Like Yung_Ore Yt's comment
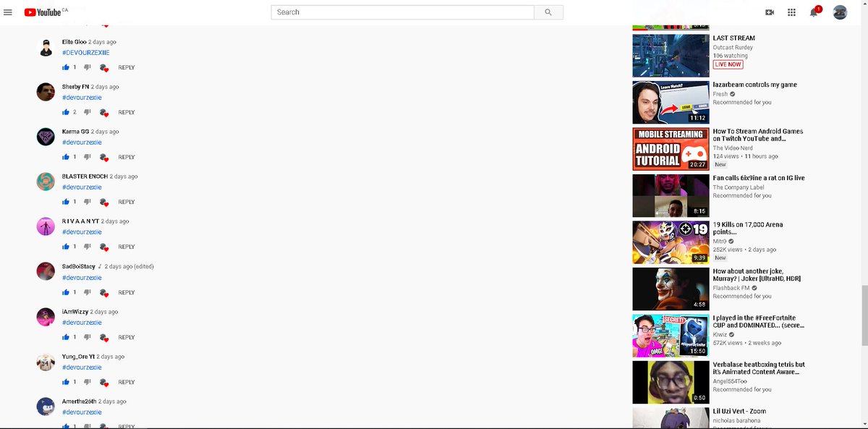 [66, 382]
